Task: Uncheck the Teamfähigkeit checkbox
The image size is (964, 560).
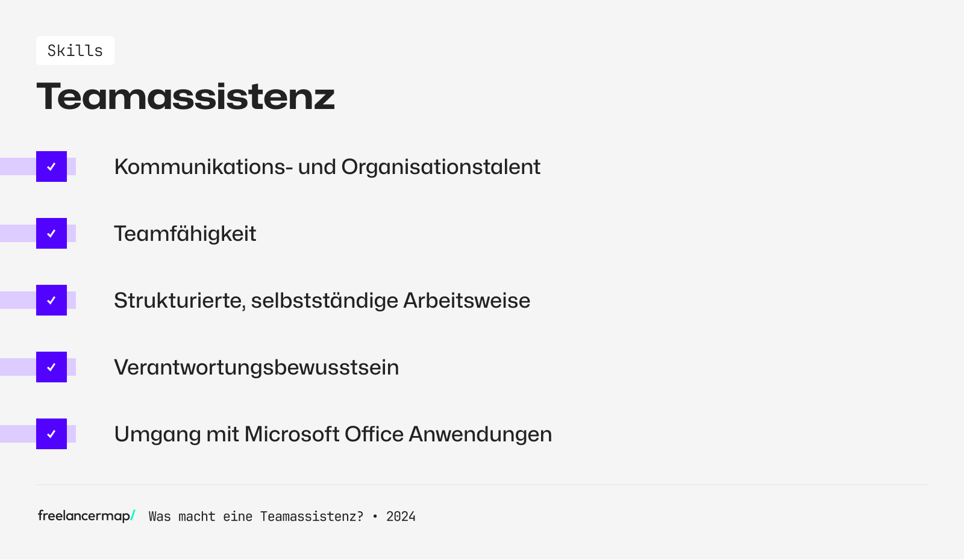Action: pyautogui.click(x=51, y=234)
